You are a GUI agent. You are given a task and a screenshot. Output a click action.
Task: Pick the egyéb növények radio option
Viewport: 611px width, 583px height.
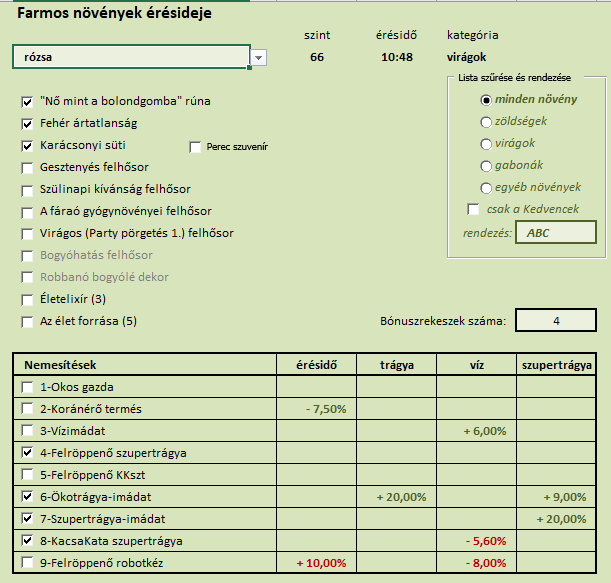point(486,188)
